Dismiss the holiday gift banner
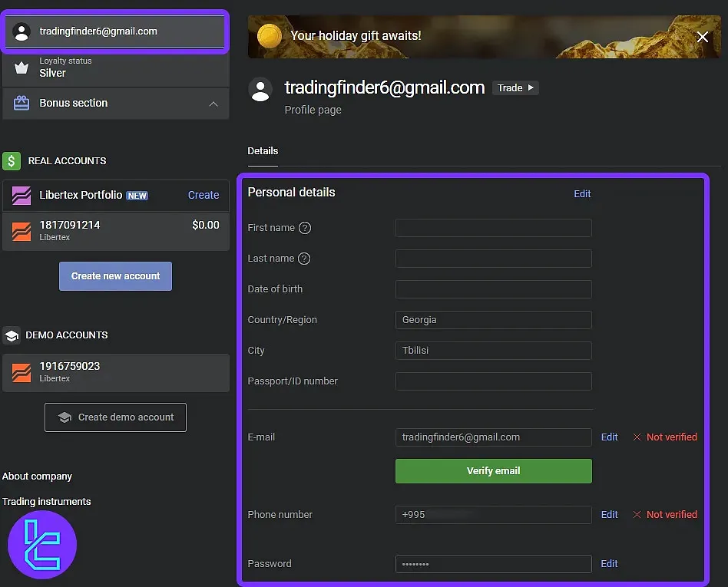Viewport: 728px width, 587px height. 703,36
